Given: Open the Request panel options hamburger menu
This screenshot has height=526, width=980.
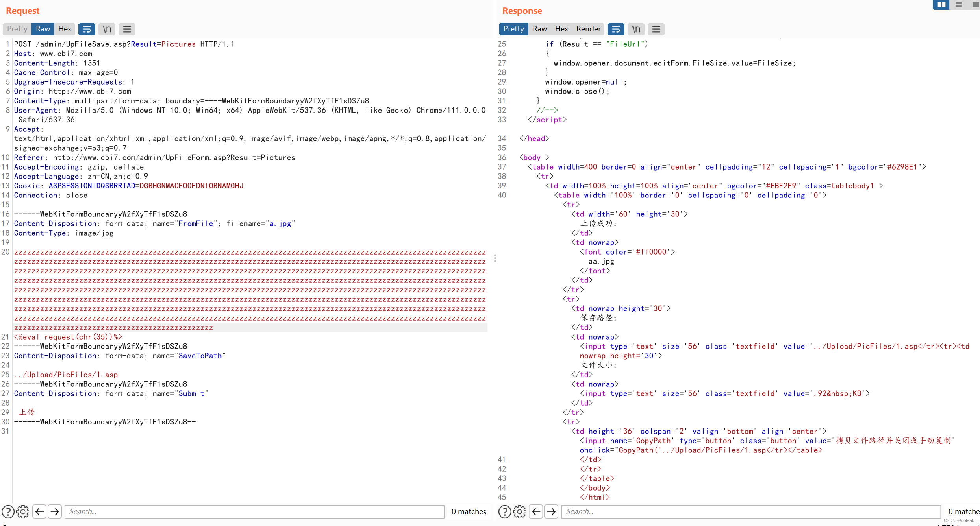Looking at the screenshot, I should (127, 29).
